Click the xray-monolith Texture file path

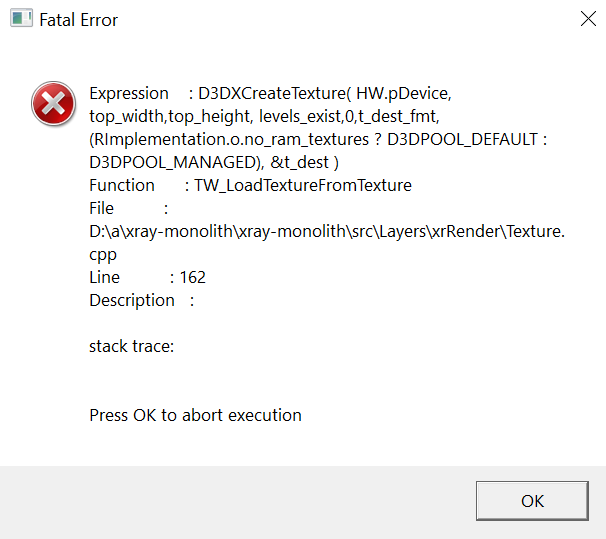(x=327, y=231)
